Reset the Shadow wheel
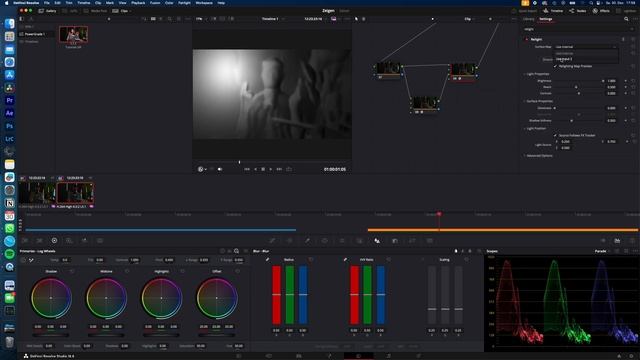Image resolution: width=640 pixels, height=360 pixels. (72, 271)
